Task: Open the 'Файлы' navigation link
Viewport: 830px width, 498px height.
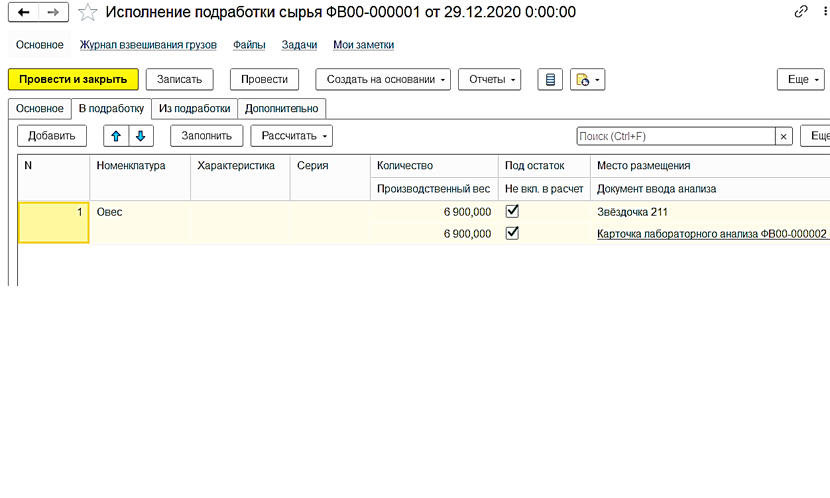Action: click(249, 45)
